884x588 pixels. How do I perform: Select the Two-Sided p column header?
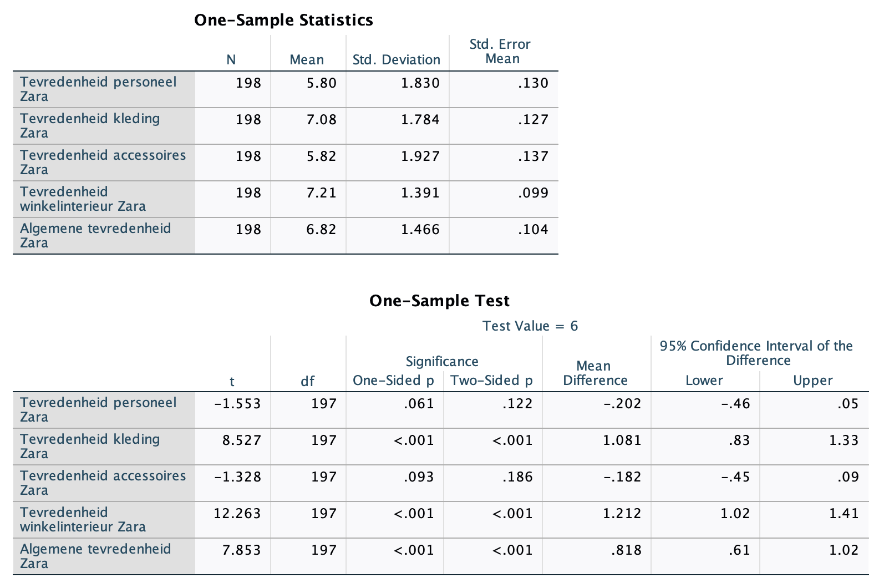491,381
